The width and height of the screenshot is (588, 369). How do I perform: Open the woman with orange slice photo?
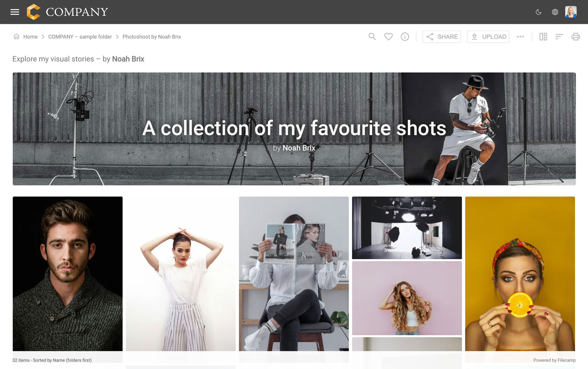click(x=520, y=274)
